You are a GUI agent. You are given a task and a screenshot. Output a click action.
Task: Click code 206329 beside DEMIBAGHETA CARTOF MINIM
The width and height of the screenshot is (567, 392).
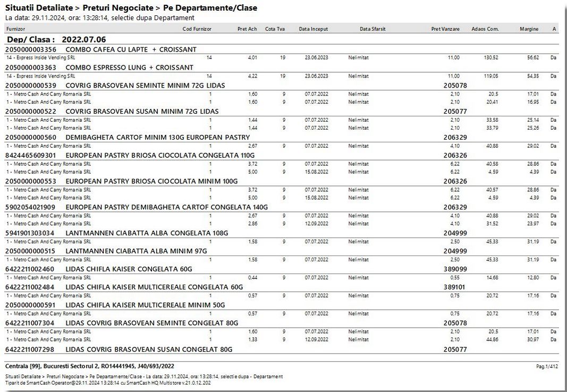pos(455,138)
